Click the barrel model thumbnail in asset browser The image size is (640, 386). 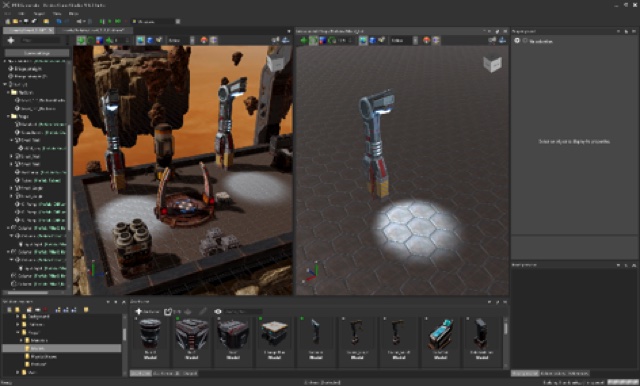click(150, 333)
